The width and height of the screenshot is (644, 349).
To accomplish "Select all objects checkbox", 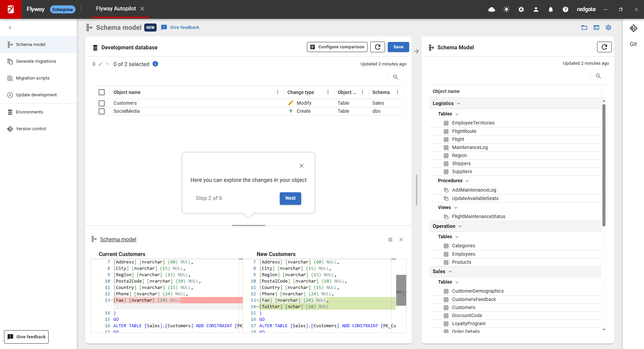I will pos(102,92).
